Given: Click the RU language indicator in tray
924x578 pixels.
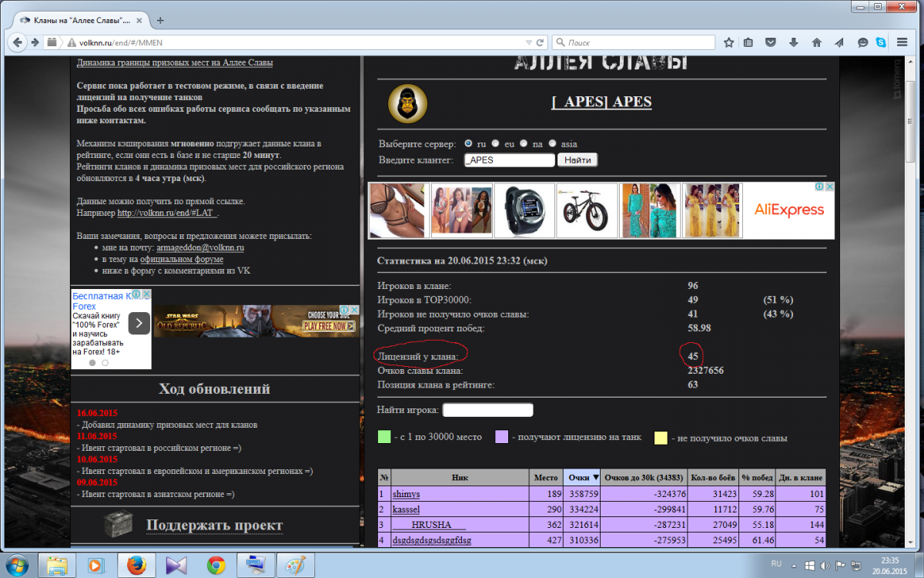Looking at the screenshot, I should click(x=776, y=563).
